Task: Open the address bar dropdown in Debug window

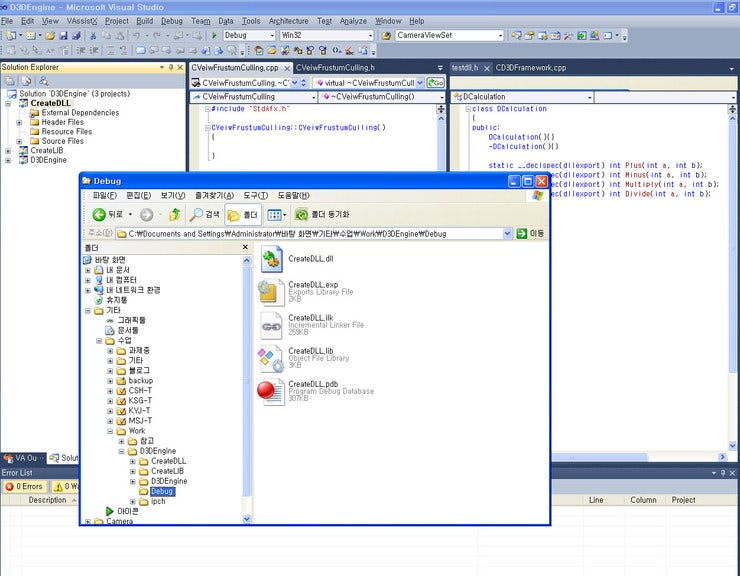Action: (x=507, y=233)
